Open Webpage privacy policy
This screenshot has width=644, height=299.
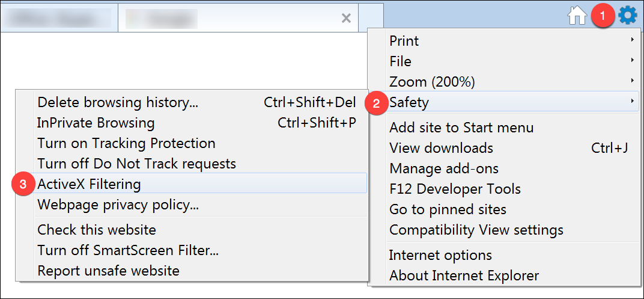[118, 205]
